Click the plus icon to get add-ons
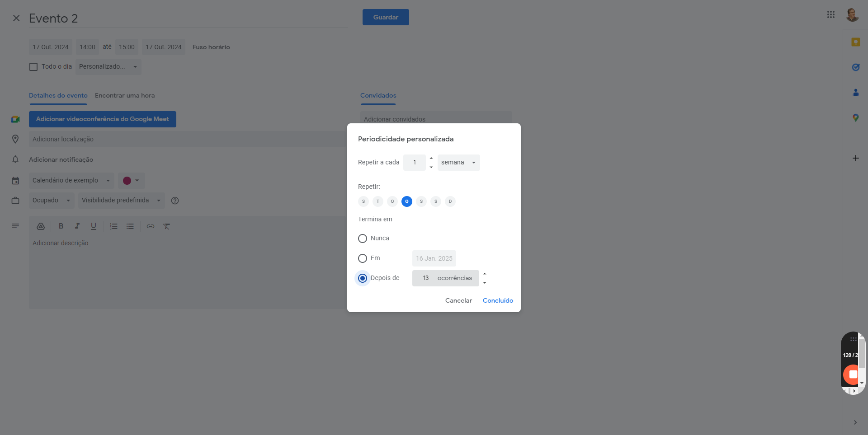This screenshot has width=868, height=435. tap(855, 158)
